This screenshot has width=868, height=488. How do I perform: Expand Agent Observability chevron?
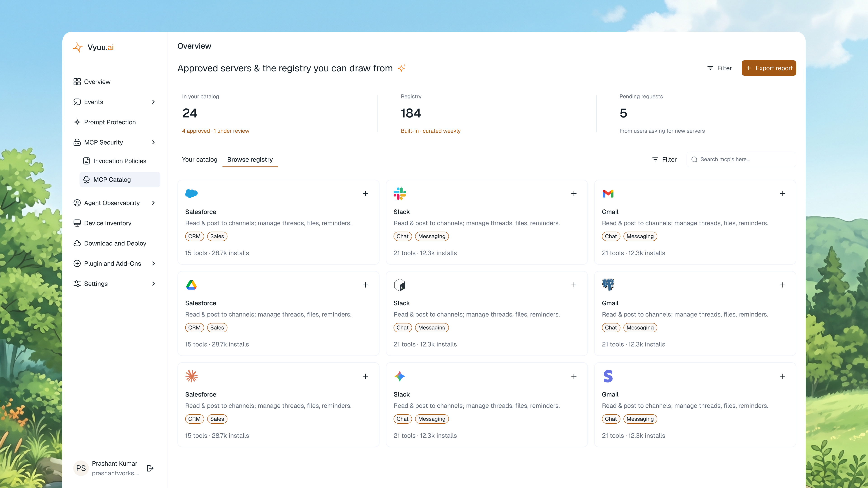pos(154,203)
